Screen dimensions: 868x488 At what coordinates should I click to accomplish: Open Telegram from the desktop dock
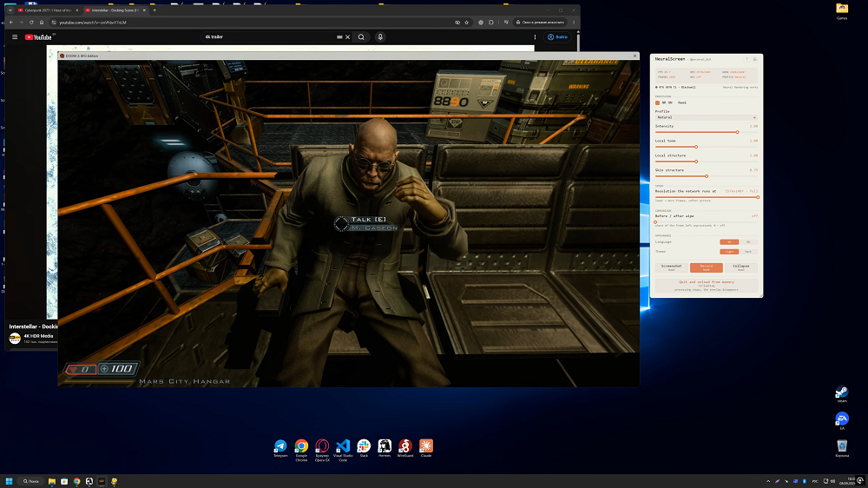tap(280, 447)
